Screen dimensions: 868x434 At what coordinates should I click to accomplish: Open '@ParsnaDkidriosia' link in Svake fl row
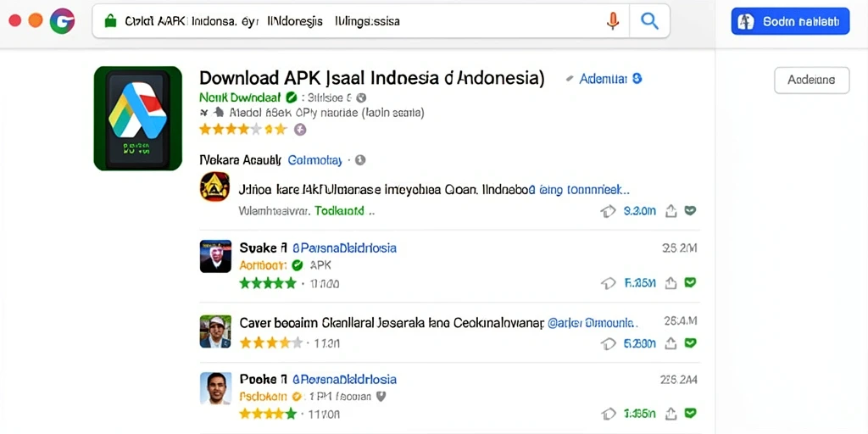344,248
